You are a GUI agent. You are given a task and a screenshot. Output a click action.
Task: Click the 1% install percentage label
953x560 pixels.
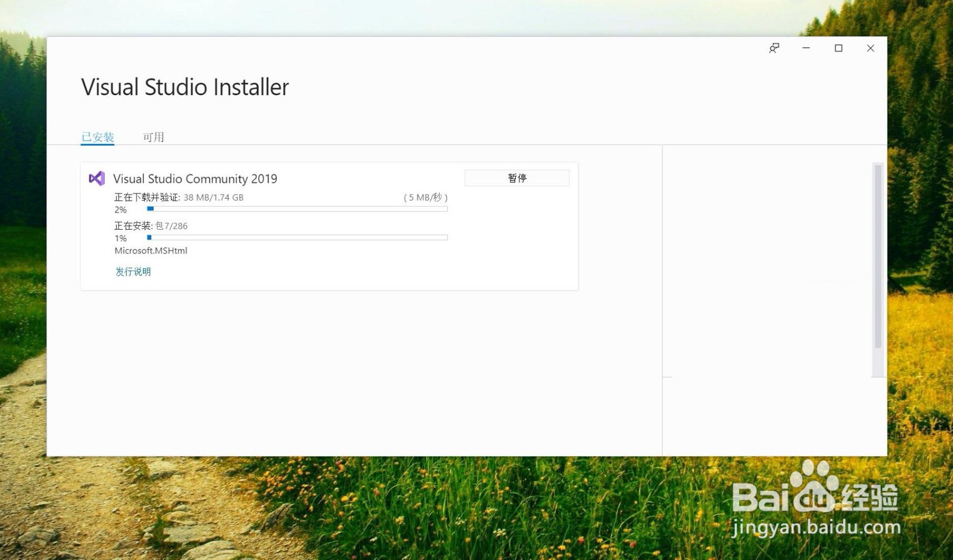(x=121, y=239)
